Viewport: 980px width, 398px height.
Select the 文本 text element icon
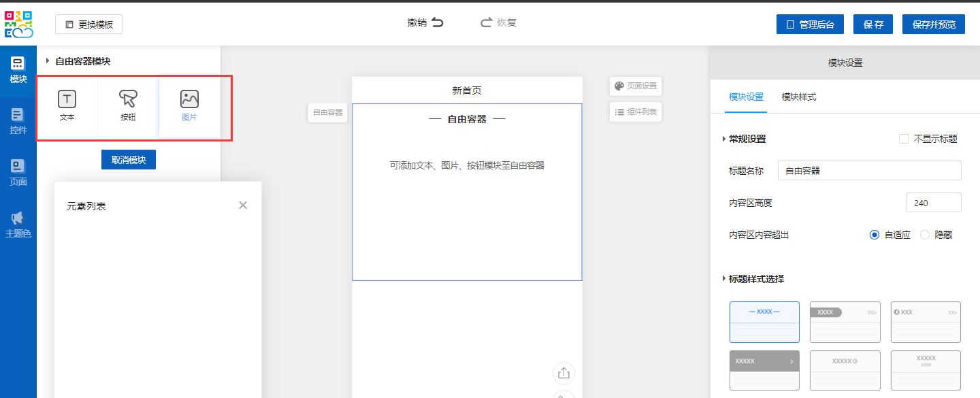[x=67, y=100]
